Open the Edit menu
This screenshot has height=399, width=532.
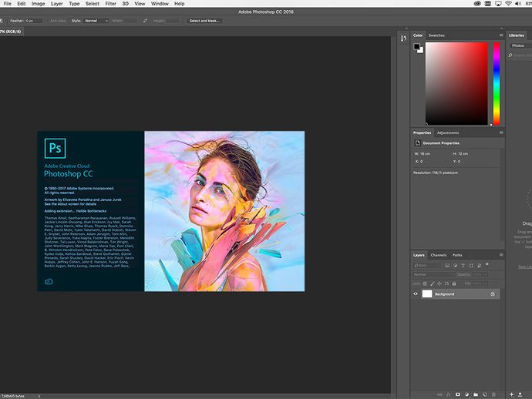[x=22, y=4]
